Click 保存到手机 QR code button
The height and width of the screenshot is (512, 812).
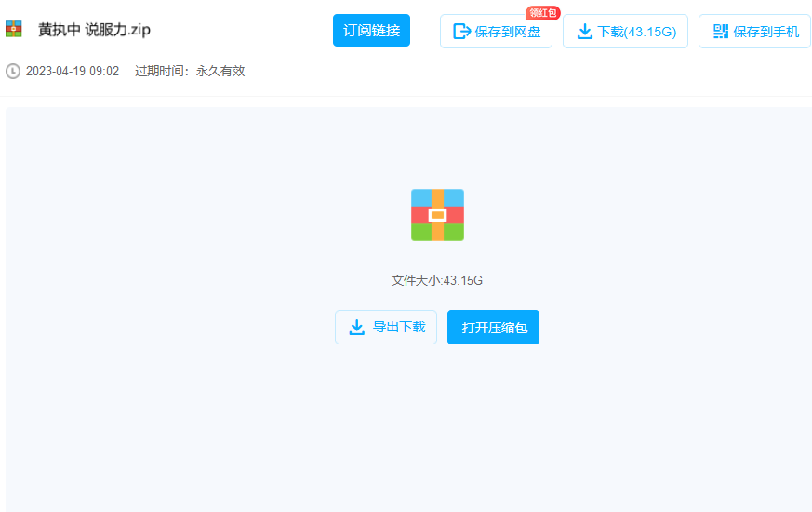[x=755, y=31]
